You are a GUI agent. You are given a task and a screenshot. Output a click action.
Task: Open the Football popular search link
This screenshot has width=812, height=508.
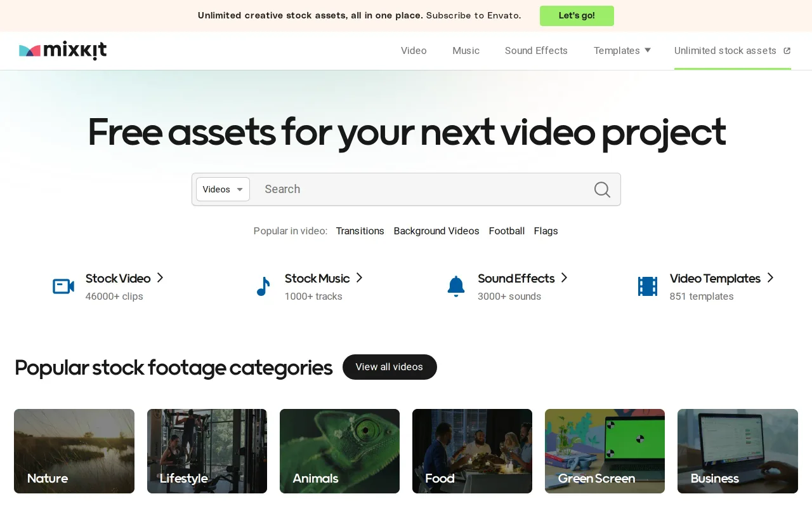[x=507, y=231]
